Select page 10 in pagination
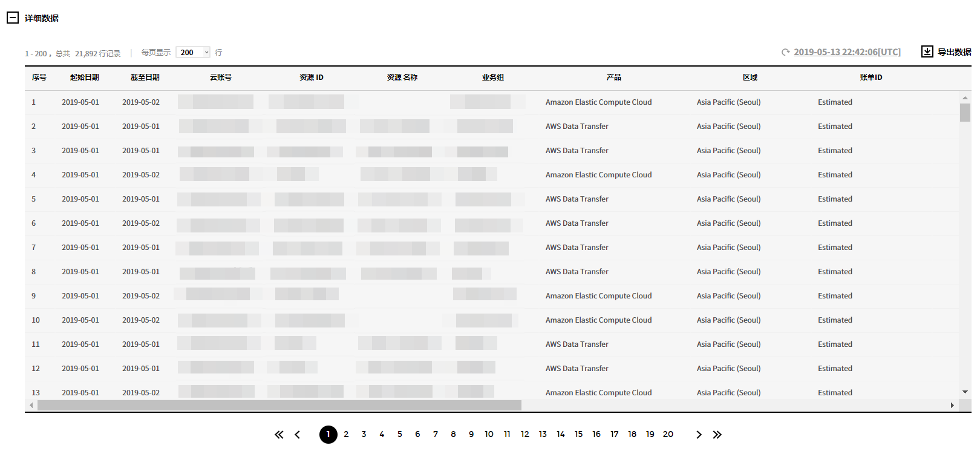 coord(489,434)
